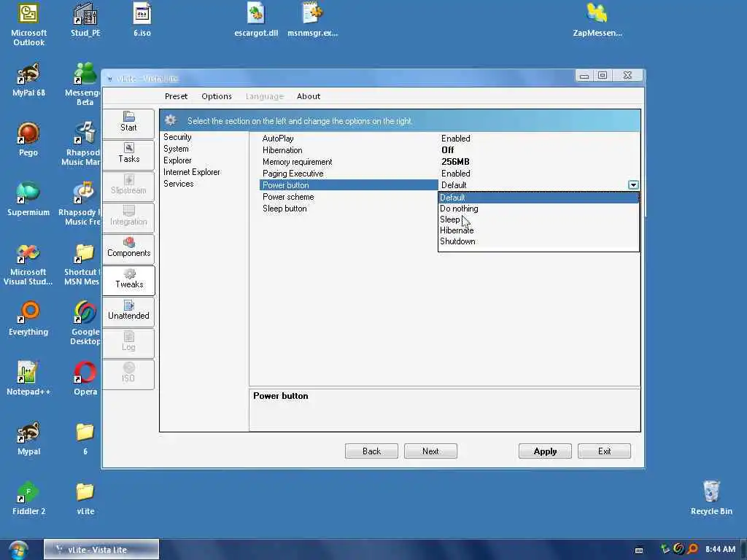The width and height of the screenshot is (747, 560).
Task: Select the msnmsgr.exe desktop file
Action: point(312,20)
